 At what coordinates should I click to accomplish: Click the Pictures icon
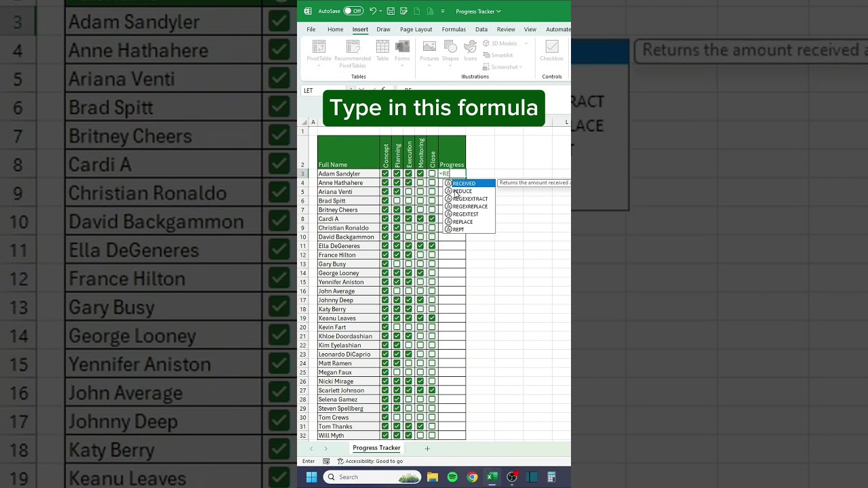(x=429, y=47)
